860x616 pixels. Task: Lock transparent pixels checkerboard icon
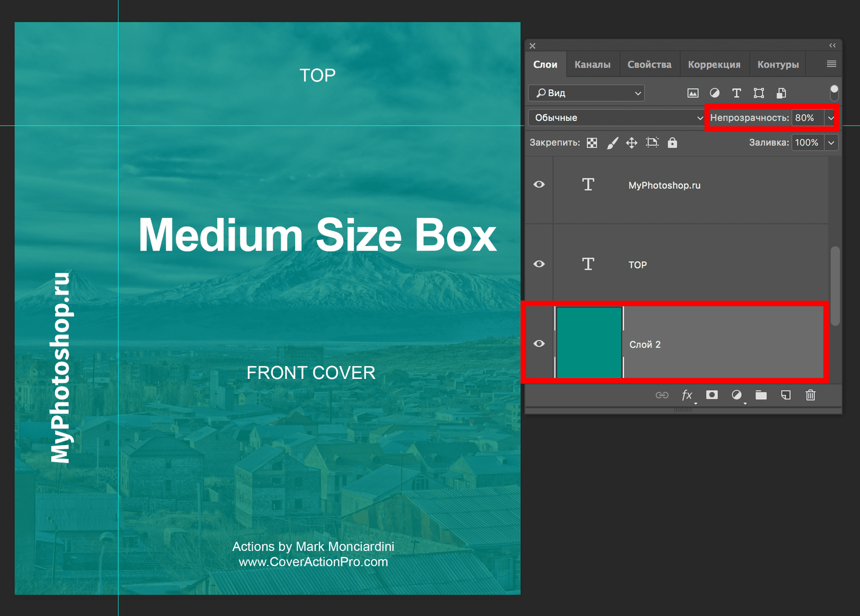click(x=592, y=142)
